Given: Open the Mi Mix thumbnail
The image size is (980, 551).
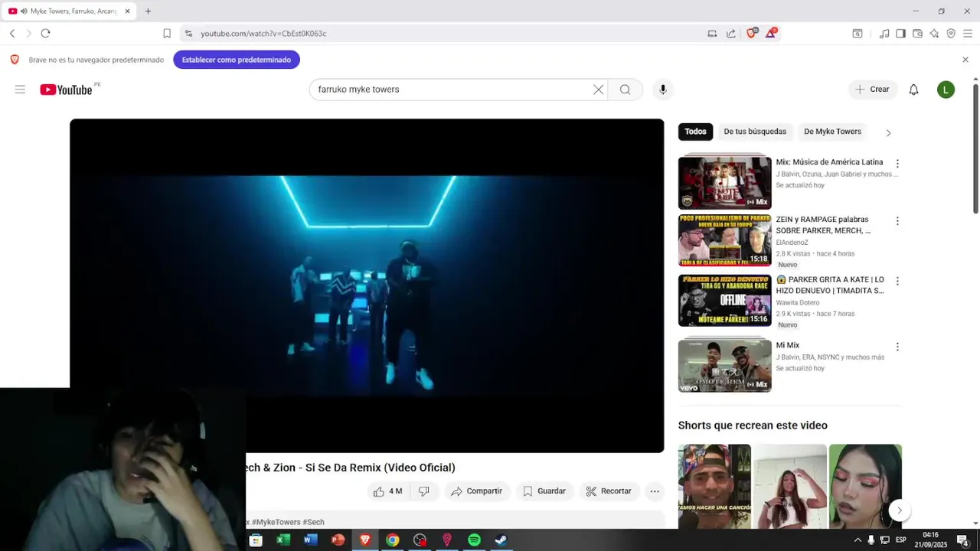Looking at the screenshot, I should pyautogui.click(x=724, y=366).
